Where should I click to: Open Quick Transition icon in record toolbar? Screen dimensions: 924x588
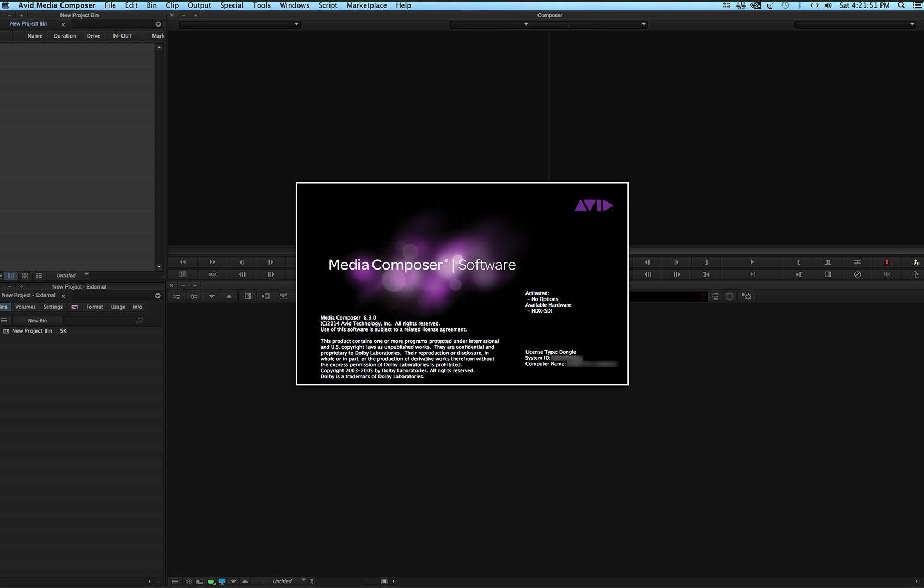click(828, 274)
